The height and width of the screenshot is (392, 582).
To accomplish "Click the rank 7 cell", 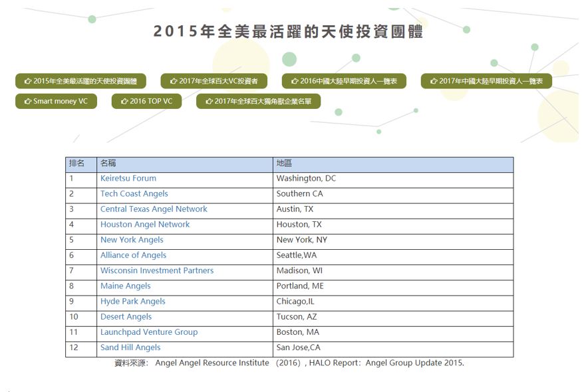I will 81,272.
